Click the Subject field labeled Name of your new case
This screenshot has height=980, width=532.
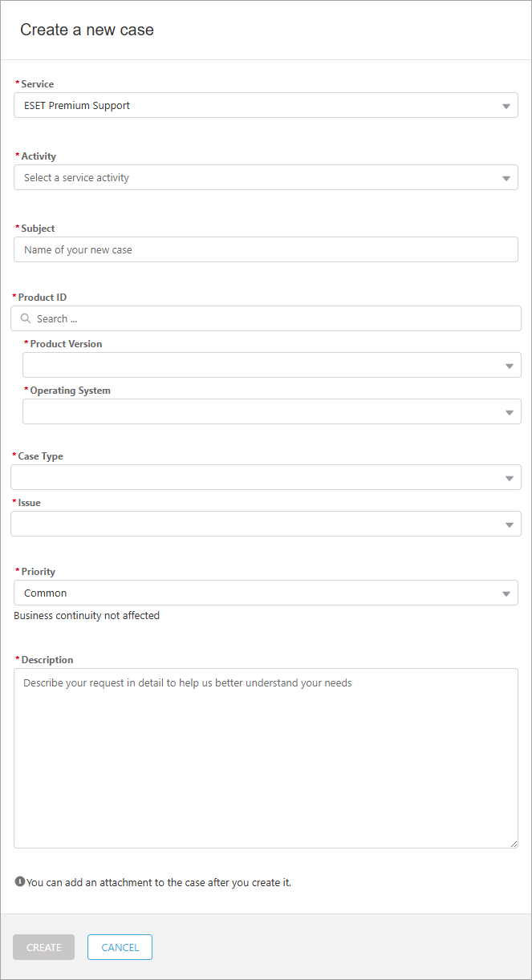pyautogui.click(x=265, y=249)
